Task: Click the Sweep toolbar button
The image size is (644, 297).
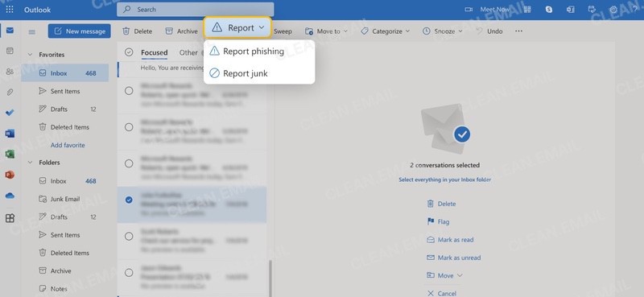Action: [283, 31]
